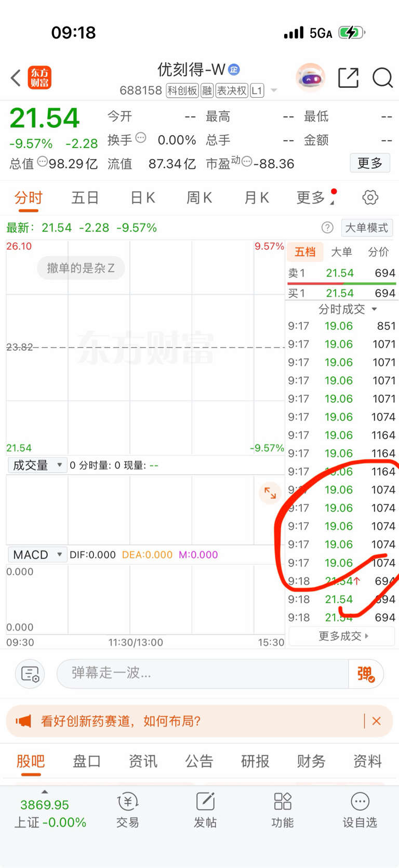Image resolution: width=399 pixels, height=868 pixels.
Task: Select the 分价 tab
Action: (378, 252)
